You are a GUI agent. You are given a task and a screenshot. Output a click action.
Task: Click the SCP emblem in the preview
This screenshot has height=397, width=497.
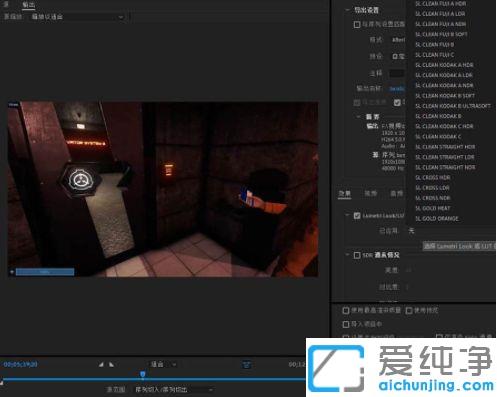click(x=80, y=180)
